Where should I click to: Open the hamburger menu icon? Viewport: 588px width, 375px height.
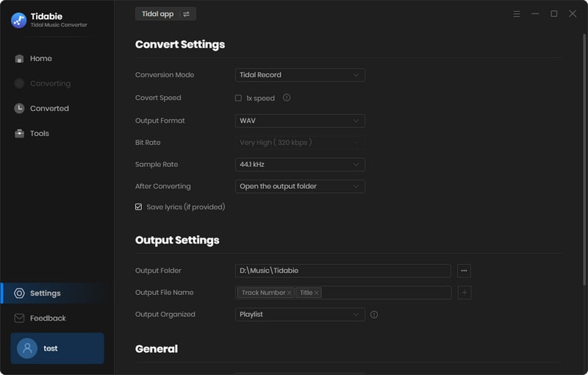[517, 14]
